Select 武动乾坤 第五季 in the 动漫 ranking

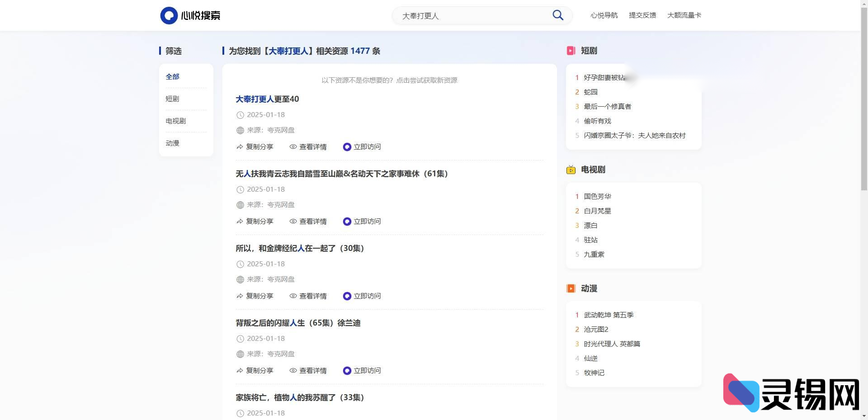click(x=608, y=315)
